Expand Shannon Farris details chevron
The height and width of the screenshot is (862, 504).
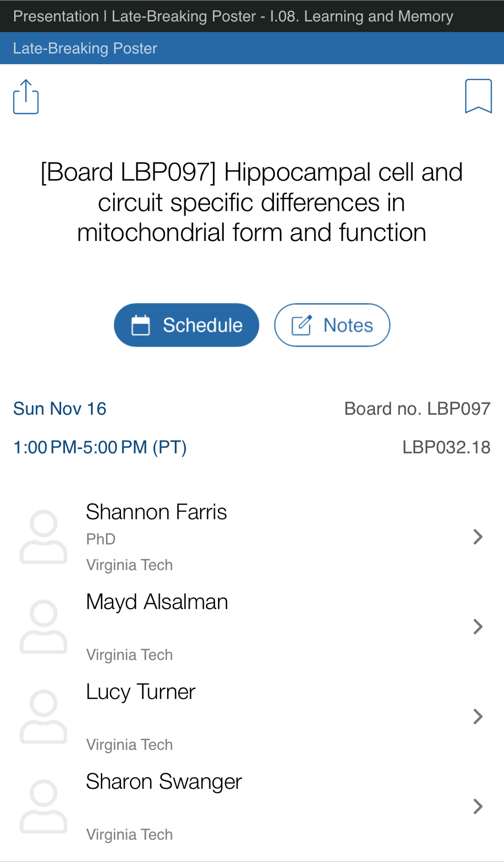click(x=478, y=537)
